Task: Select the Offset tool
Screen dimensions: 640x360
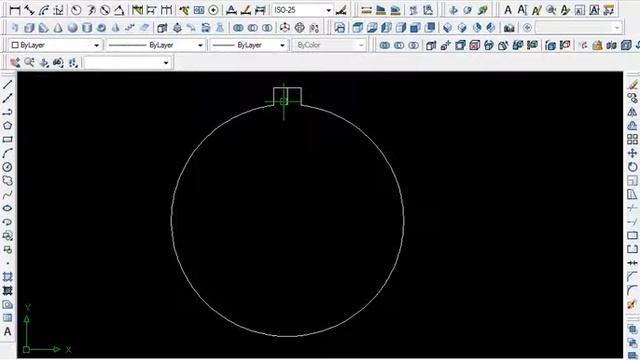Action: coord(632,126)
